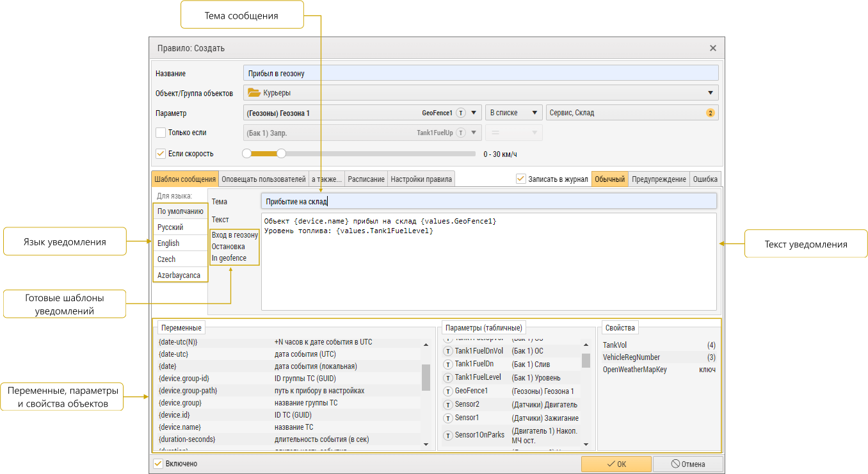Open the equals sign operator dropdown
The width and height of the screenshot is (868, 474).
pyautogui.click(x=514, y=133)
